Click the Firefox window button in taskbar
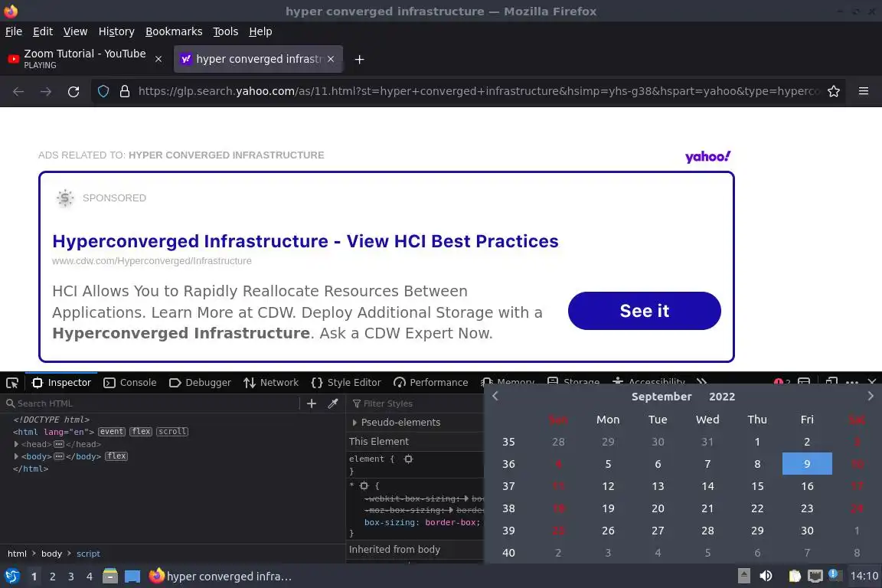Screen dimensions: 882x588 tap(220, 577)
